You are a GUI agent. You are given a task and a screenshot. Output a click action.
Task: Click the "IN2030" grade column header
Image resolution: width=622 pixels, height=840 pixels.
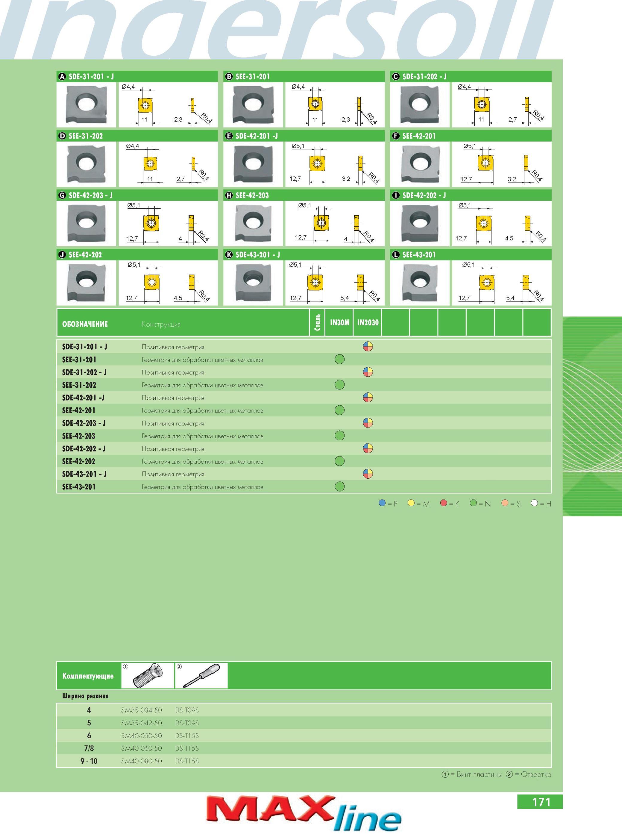(x=368, y=323)
